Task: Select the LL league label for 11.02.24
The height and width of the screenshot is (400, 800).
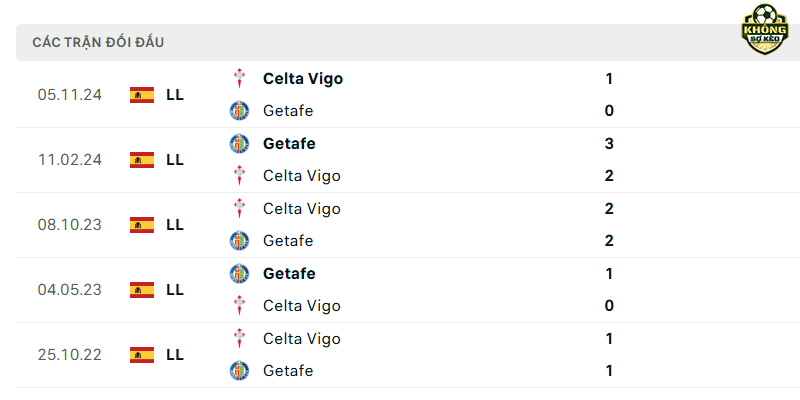Action: [x=175, y=160]
